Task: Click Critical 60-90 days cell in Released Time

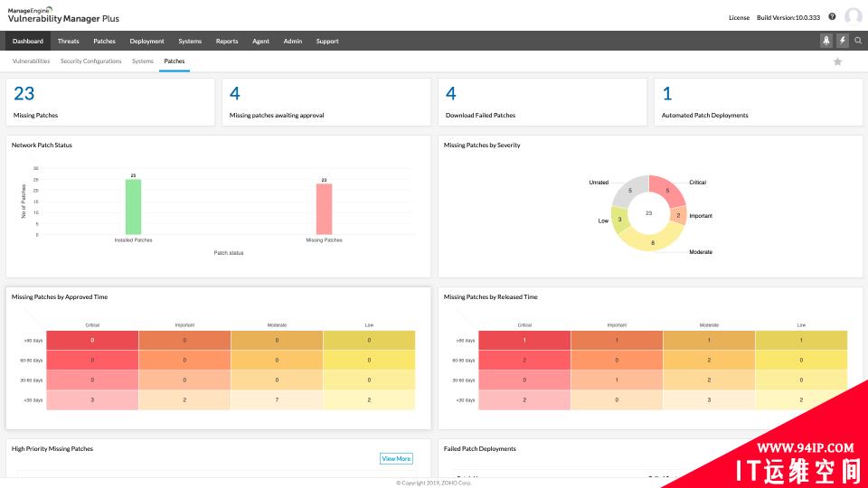Action: 524,361
